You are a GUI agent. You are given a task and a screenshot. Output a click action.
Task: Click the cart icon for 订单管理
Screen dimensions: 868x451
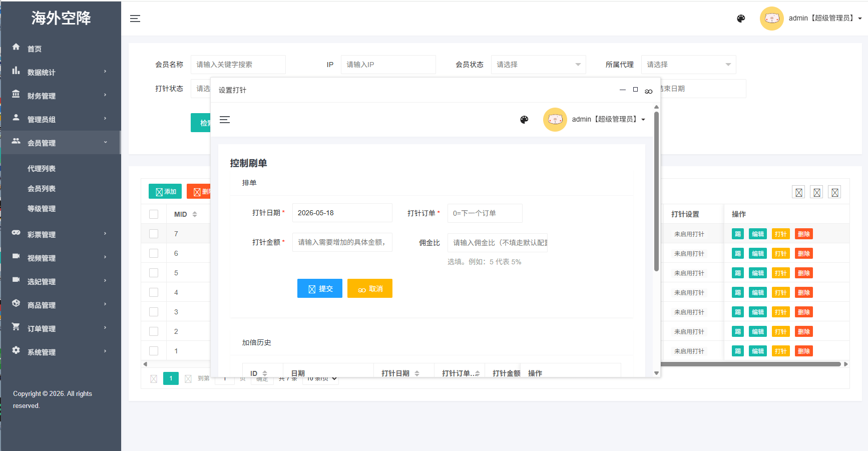point(16,327)
